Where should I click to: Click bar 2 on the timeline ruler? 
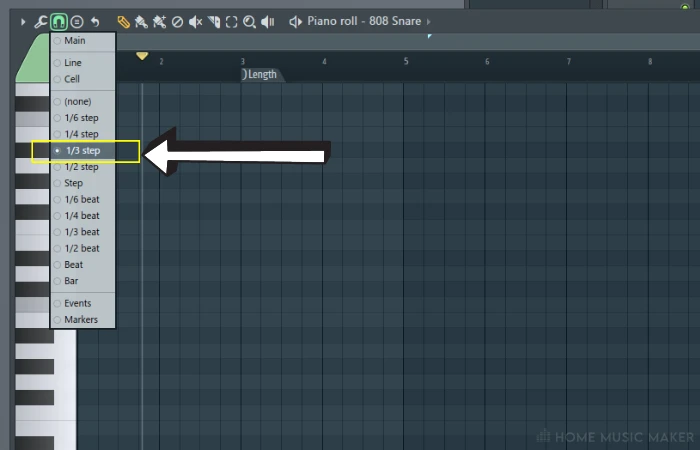[162, 62]
